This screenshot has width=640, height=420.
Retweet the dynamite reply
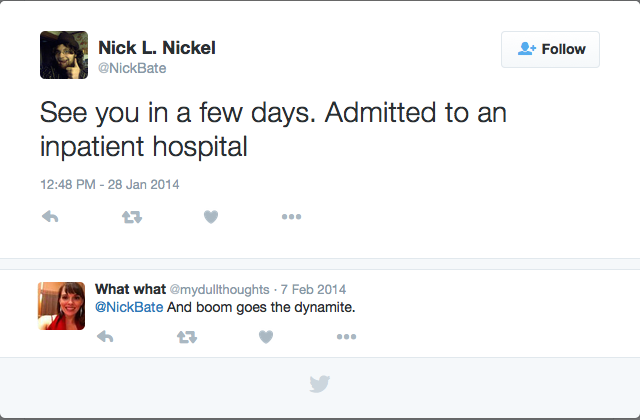186,337
